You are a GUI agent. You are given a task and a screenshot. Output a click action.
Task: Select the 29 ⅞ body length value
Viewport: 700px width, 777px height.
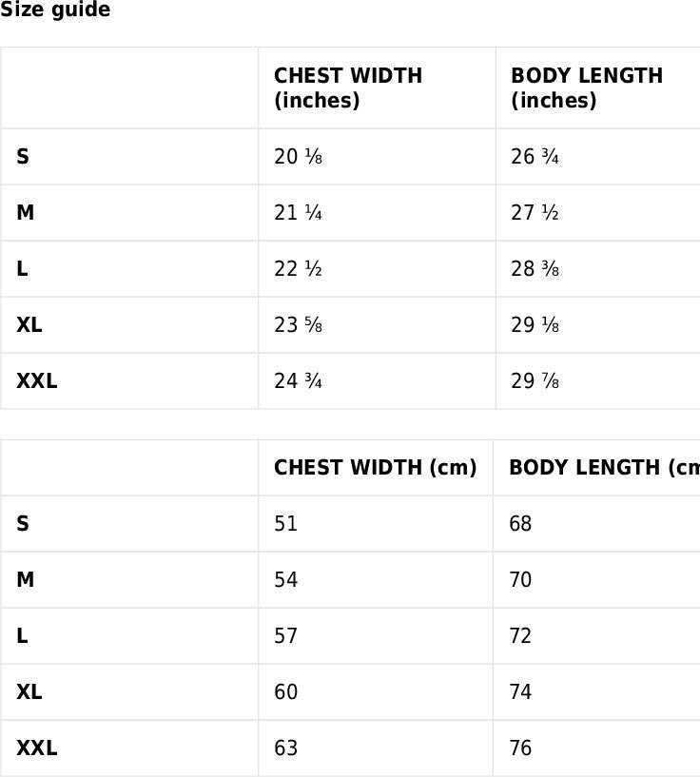(535, 381)
